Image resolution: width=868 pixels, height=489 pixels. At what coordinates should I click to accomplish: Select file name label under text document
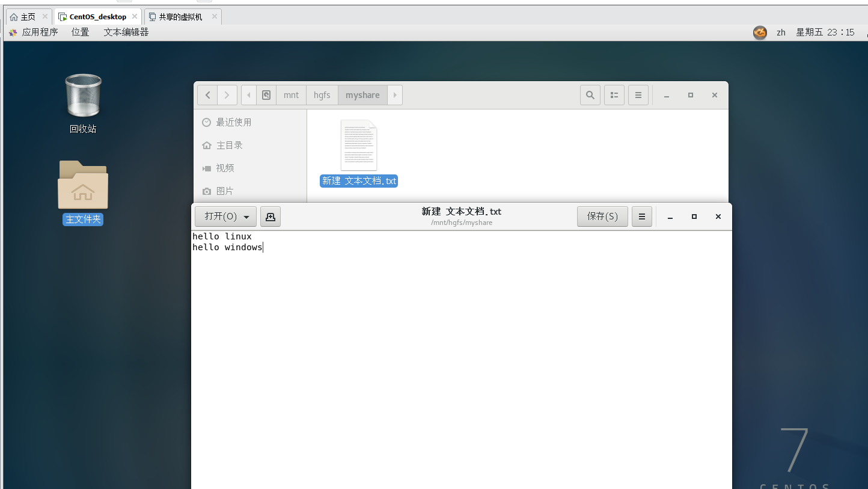[359, 181]
